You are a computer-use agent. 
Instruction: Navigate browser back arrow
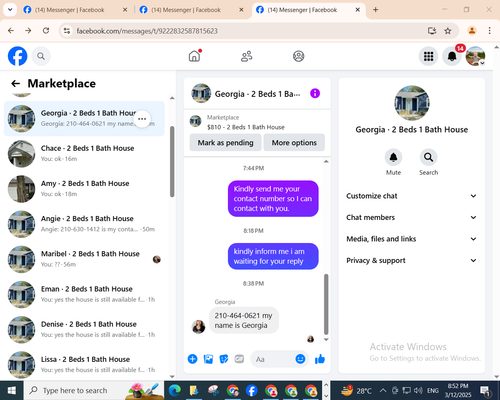[11, 31]
